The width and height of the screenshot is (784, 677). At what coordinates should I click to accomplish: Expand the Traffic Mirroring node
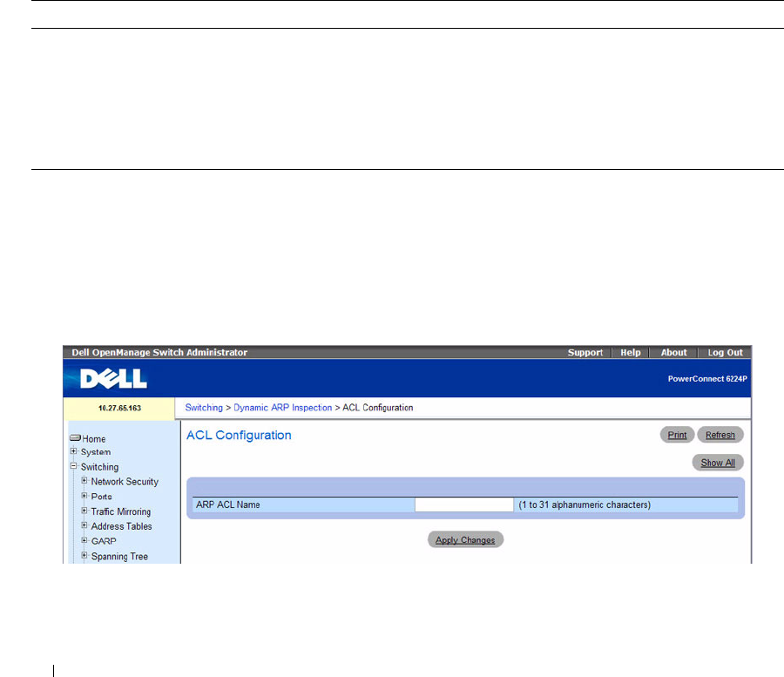tap(84, 511)
